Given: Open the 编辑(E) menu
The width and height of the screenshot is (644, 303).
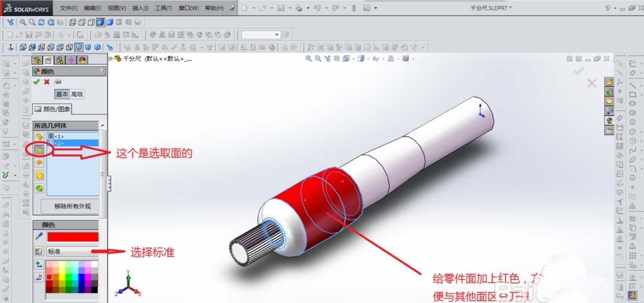Looking at the screenshot, I should (93, 8).
